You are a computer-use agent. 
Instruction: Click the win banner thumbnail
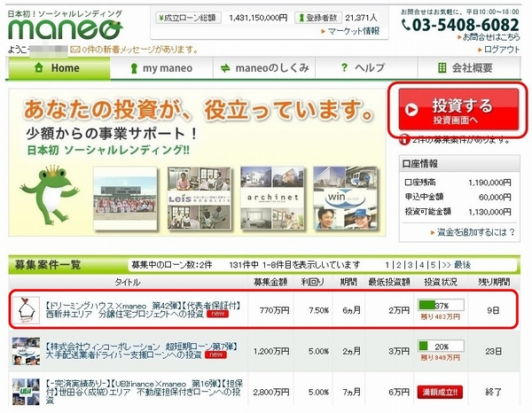[345, 198]
